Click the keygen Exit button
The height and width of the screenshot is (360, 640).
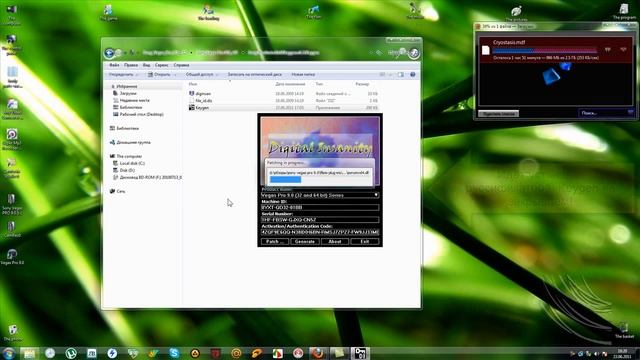pos(364,242)
